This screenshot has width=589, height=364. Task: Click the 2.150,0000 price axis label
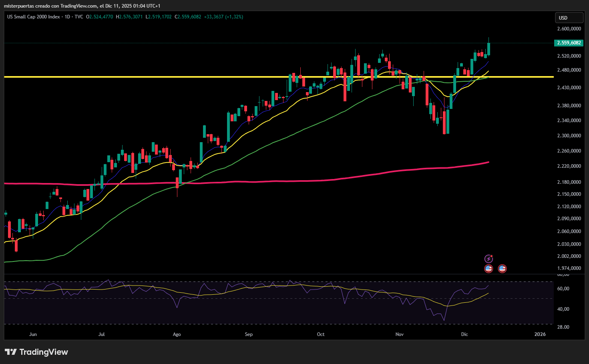(x=569, y=194)
